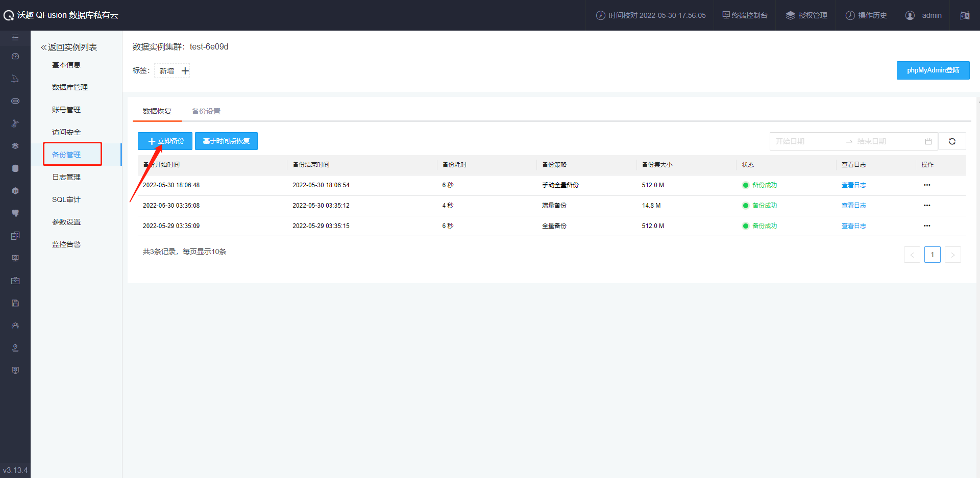Open 数据库管理 in the side menu
Image resolution: width=980 pixels, height=478 pixels.
point(70,87)
